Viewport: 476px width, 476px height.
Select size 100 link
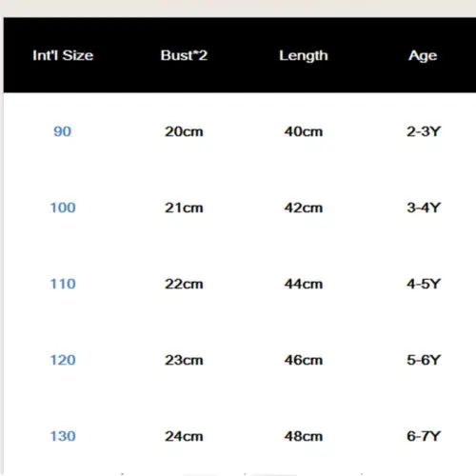click(63, 208)
